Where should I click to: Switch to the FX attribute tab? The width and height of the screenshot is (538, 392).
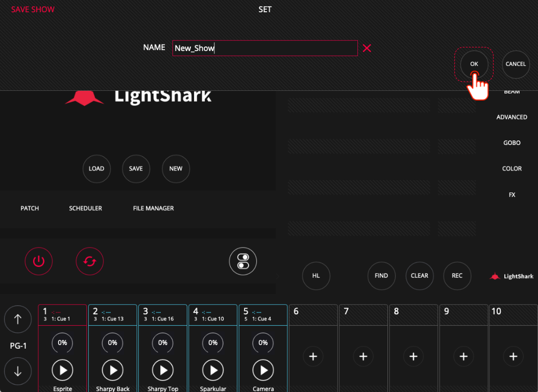pyautogui.click(x=511, y=195)
